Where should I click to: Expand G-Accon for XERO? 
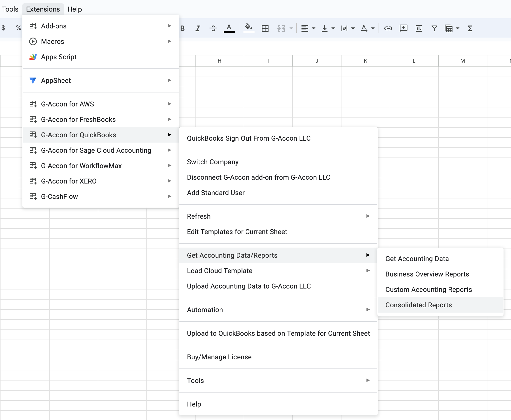[x=101, y=181]
